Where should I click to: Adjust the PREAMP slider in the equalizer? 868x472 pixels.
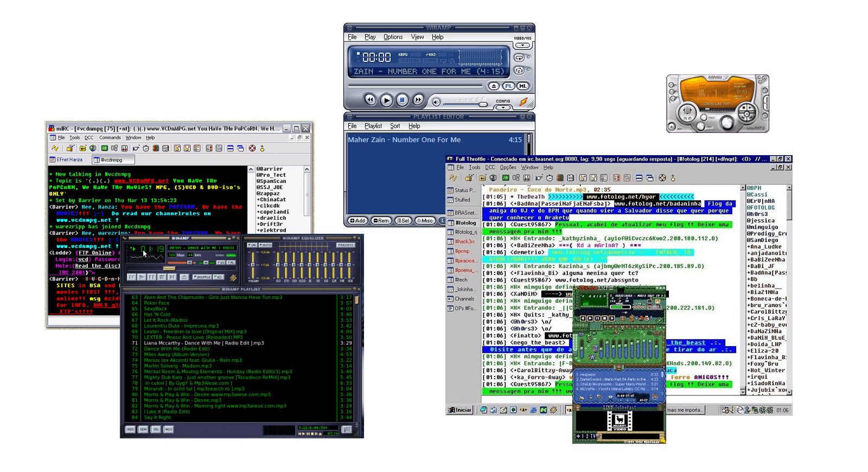click(253, 265)
